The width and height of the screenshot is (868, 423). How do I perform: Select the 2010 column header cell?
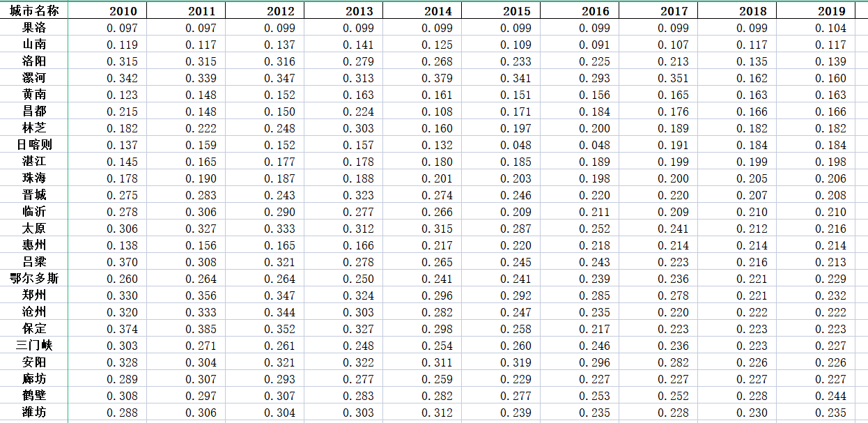point(107,10)
